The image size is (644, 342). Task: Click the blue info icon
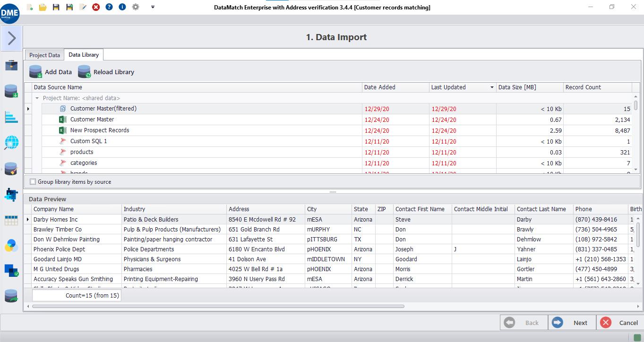click(x=122, y=7)
